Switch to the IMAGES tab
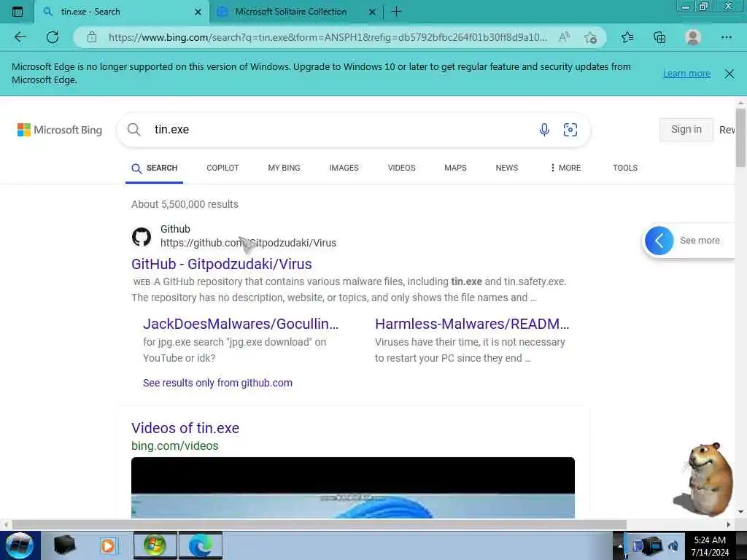 click(344, 168)
